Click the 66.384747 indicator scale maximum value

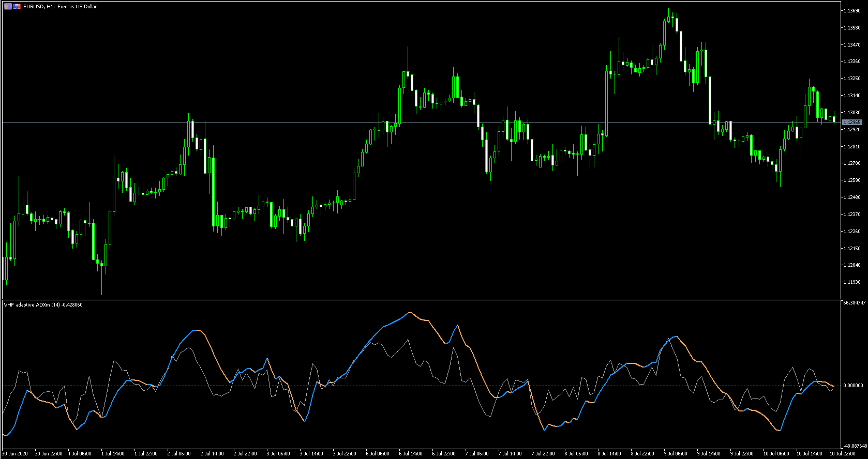pos(854,303)
